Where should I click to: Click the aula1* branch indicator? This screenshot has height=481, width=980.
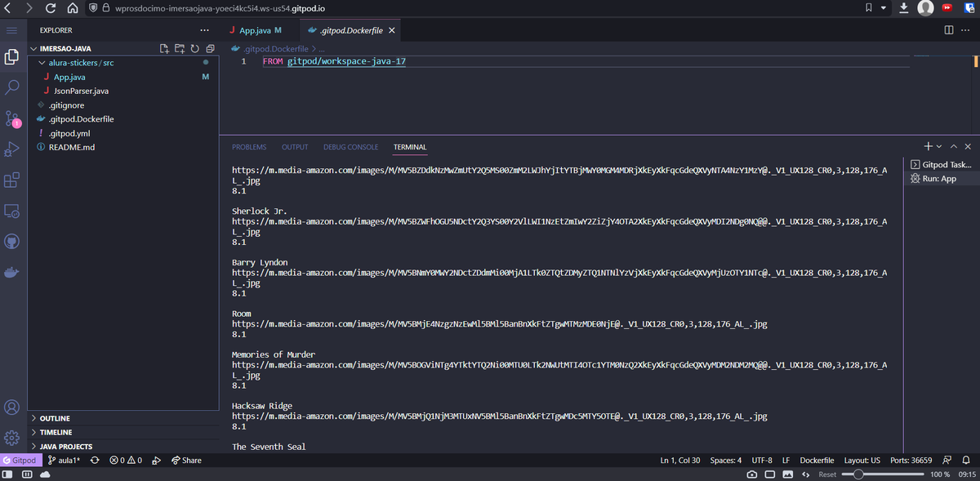tap(64, 461)
